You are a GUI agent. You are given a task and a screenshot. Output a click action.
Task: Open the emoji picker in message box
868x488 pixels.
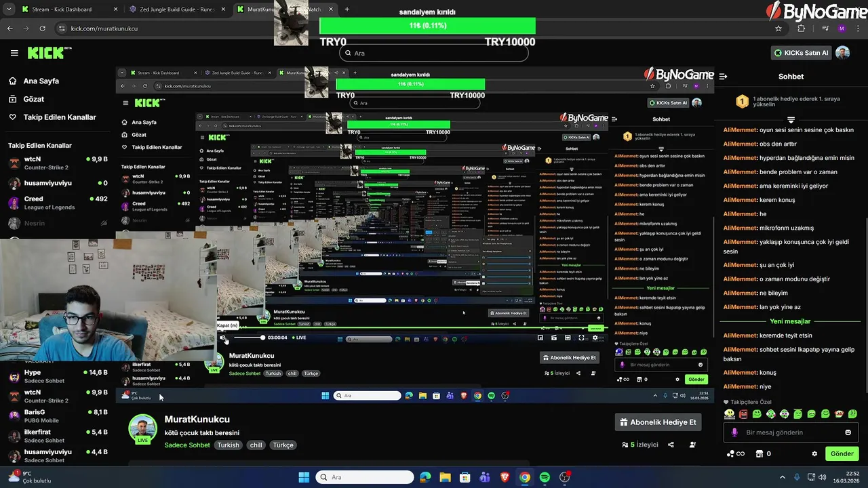[848, 432]
